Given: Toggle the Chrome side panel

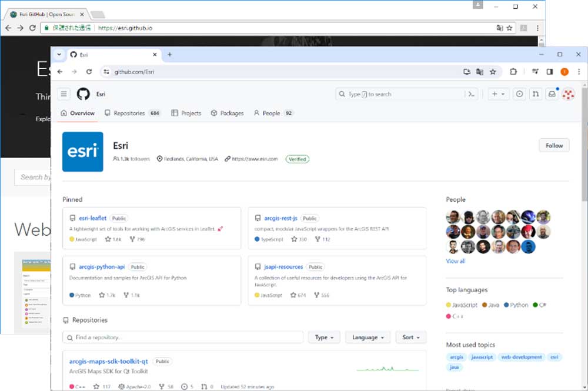Looking at the screenshot, I should (x=550, y=72).
